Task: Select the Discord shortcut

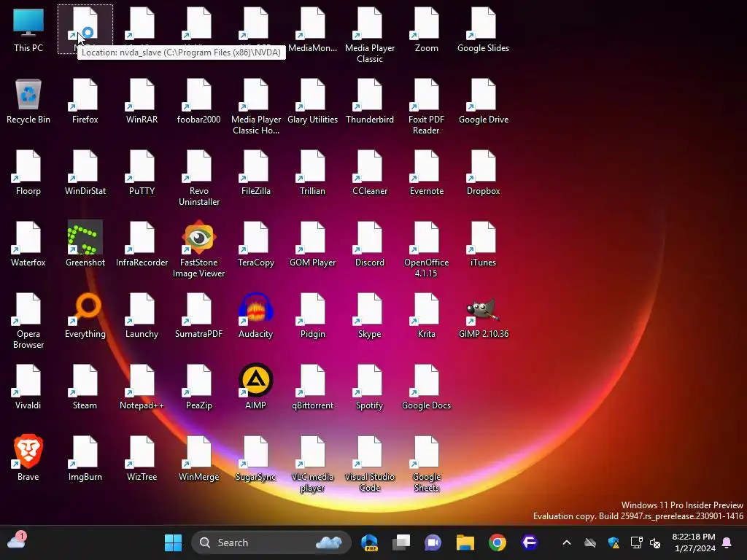Action: (x=370, y=244)
